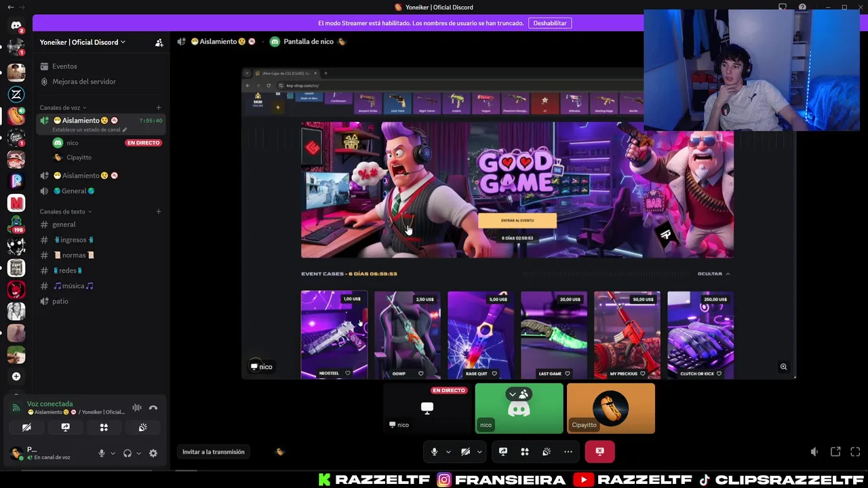Screen dimensions: 868x488
Task: Select nico's green participant tile
Action: coord(519,409)
